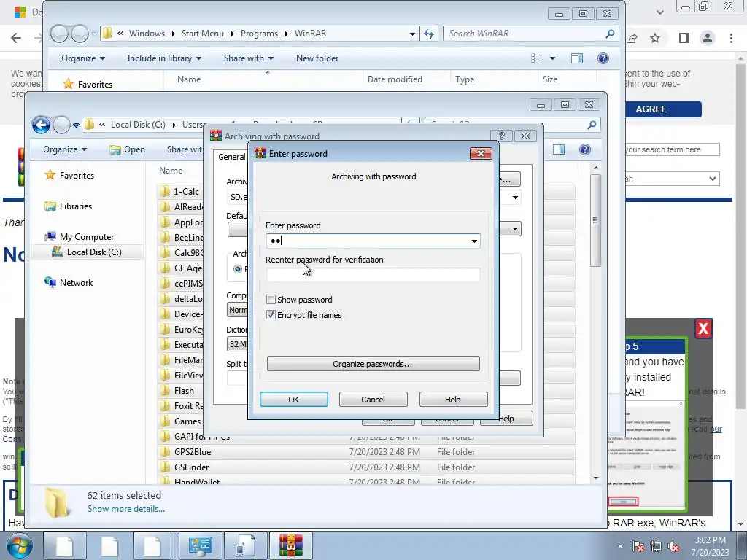747x560 pixels.
Task: Click help icon in Local Disk Explorer toolbar
Action: [x=585, y=149]
